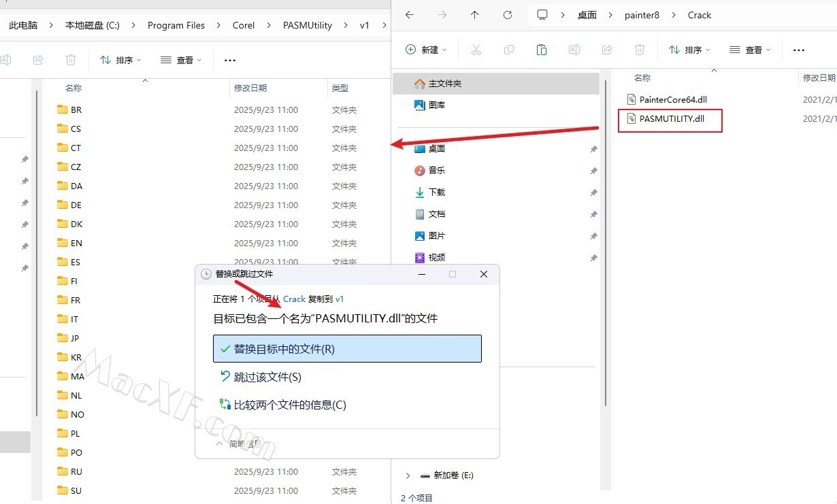The height and width of the screenshot is (504, 837).
Task: Sort by the 修改日期 column header
Action: point(250,88)
